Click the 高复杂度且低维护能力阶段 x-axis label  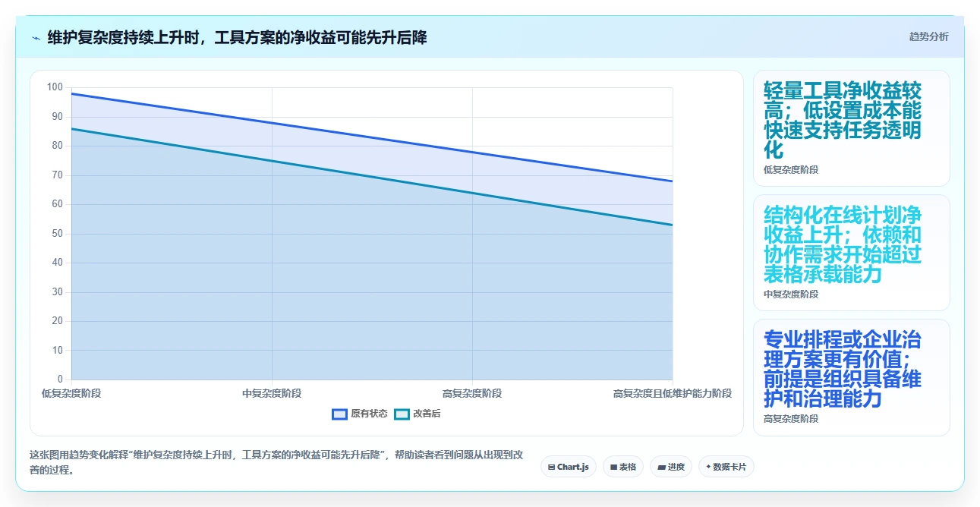(x=673, y=393)
